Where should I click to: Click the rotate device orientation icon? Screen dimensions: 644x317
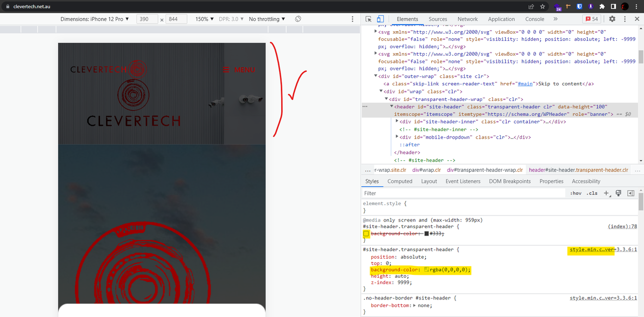coord(298,19)
